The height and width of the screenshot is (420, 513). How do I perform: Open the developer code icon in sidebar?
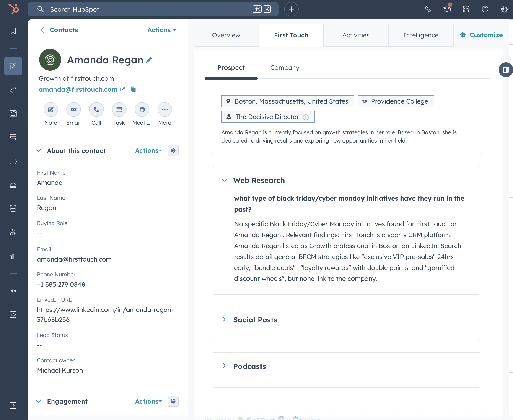pyautogui.click(x=13, y=314)
